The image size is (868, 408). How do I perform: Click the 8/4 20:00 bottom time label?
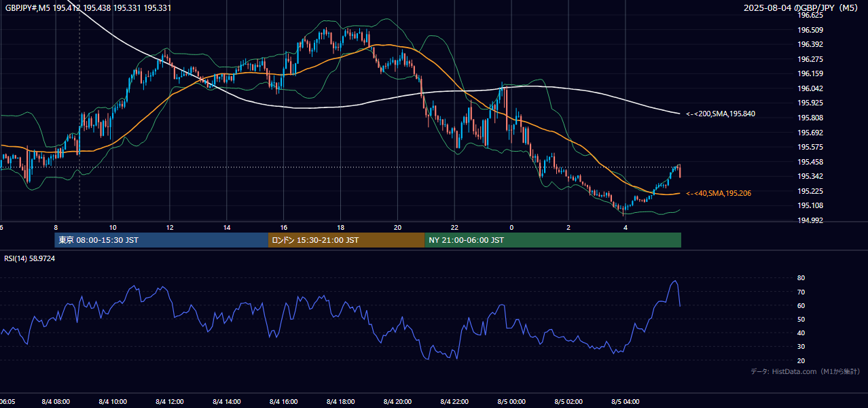[x=398, y=402]
